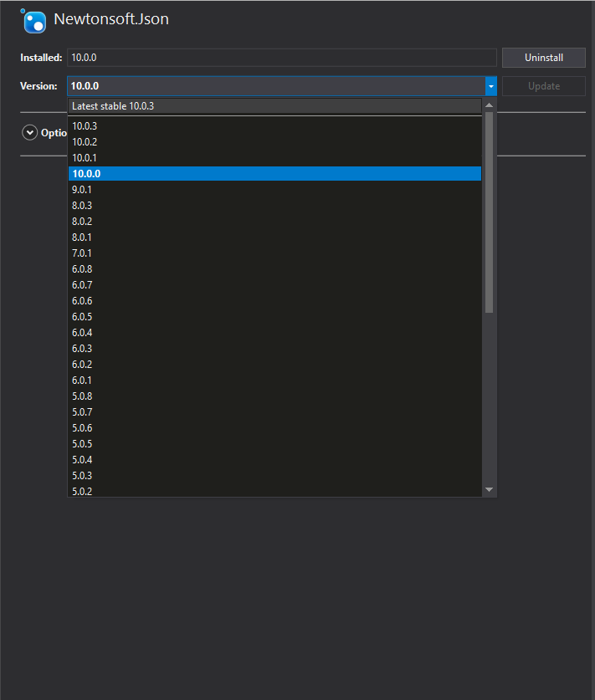Choose version 5.0.8
The image size is (595, 700).
point(274,396)
